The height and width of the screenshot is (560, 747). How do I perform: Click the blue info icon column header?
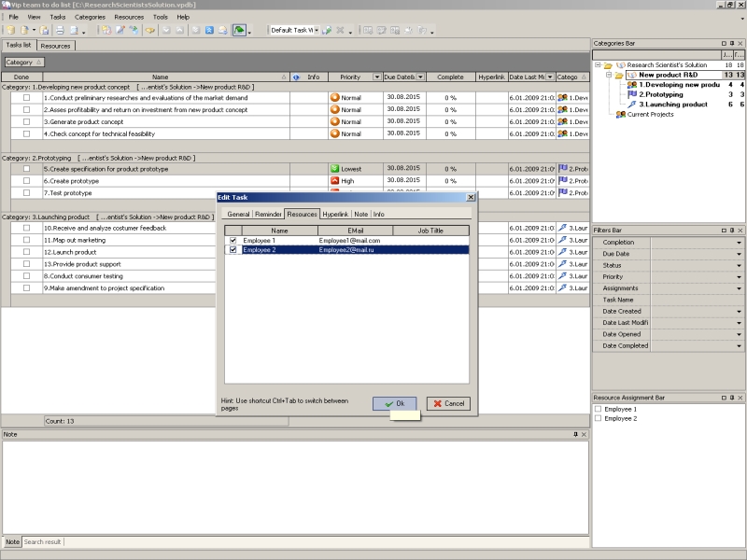click(x=296, y=77)
